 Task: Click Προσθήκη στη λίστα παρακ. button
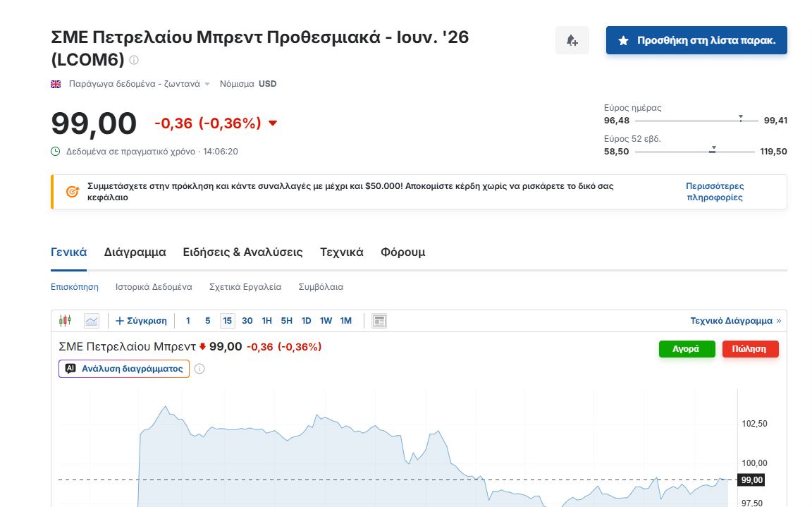coord(696,41)
